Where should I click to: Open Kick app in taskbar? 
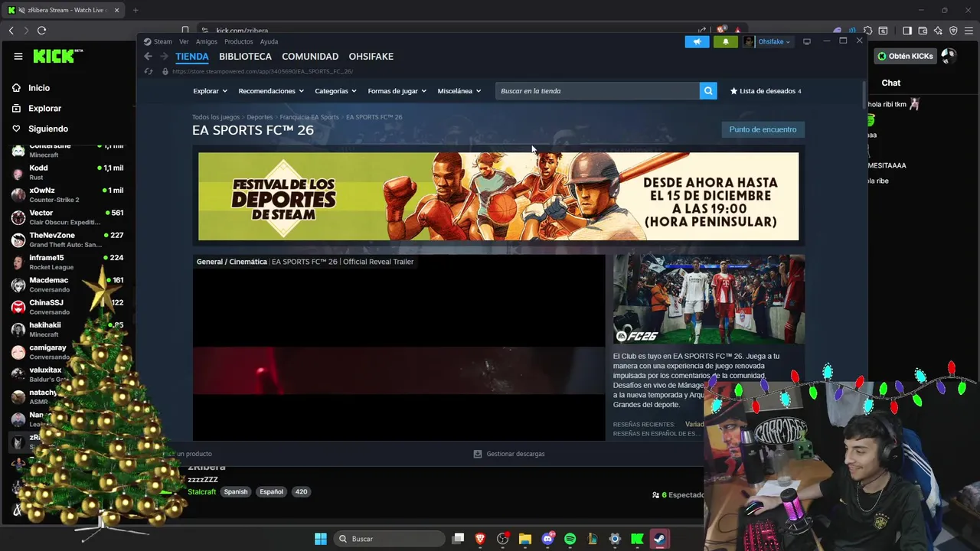click(x=637, y=539)
